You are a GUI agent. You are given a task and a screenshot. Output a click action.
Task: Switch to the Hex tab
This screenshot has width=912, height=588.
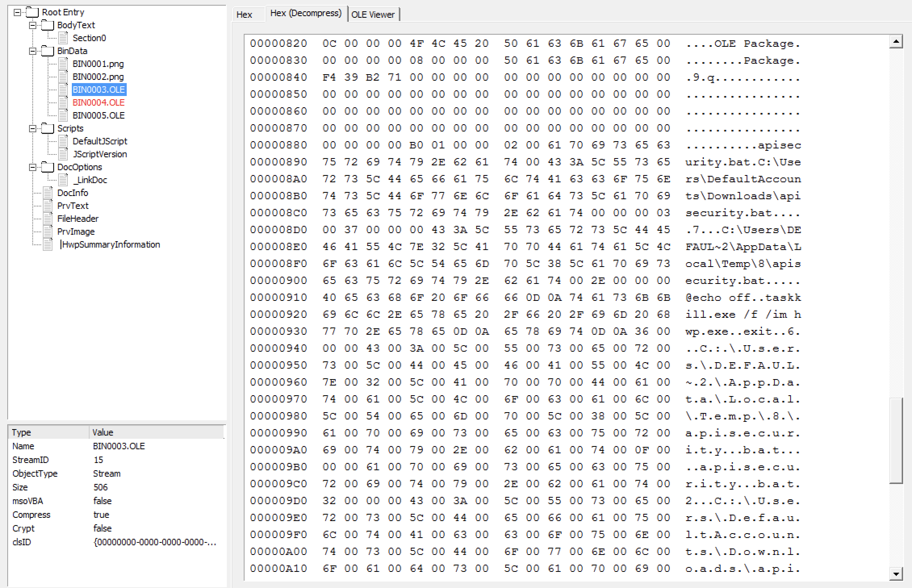(245, 15)
